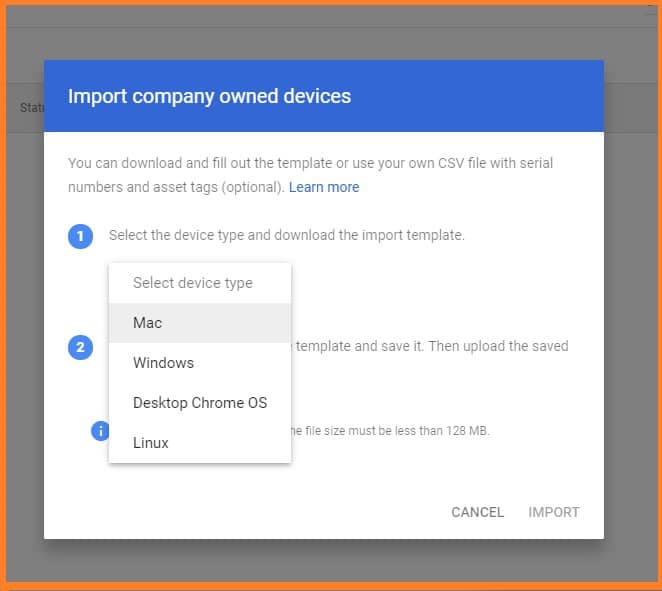Choose Windows as the device type

point(163,363)
